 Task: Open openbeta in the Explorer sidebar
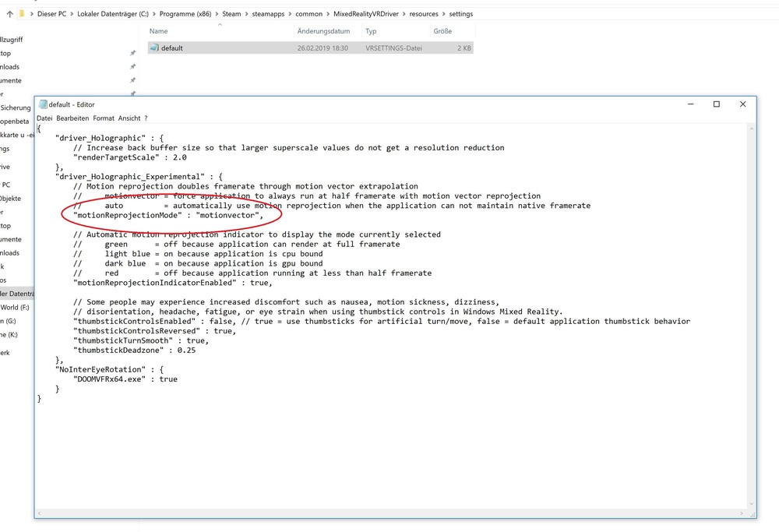(14, 122)
